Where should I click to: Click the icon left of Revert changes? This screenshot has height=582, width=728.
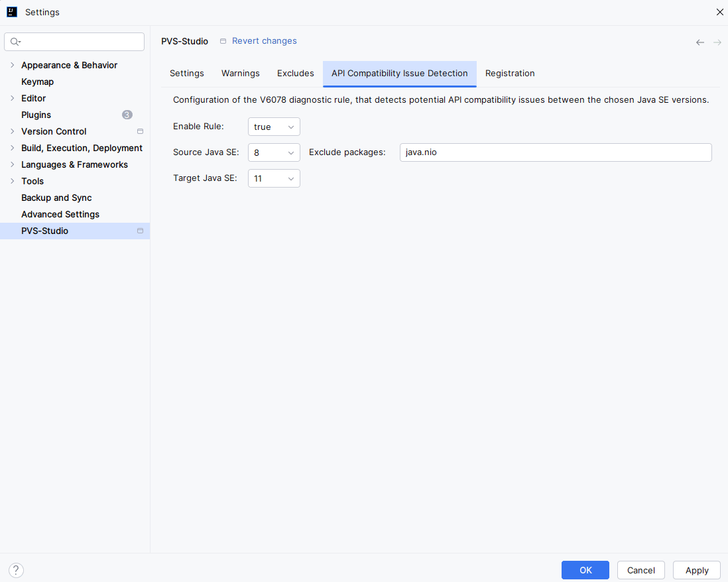click(223, 41)
